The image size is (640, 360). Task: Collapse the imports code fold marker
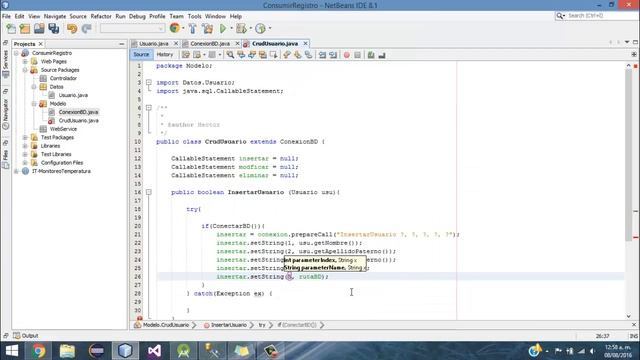pos(149,82)
